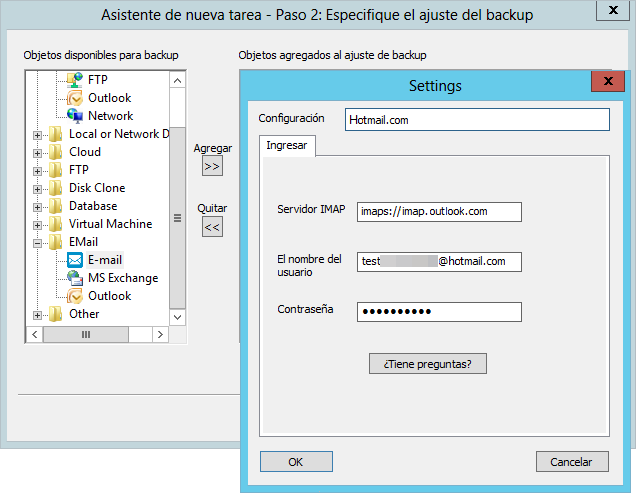Focus the El nombre del usuario field

pos(439,262)
